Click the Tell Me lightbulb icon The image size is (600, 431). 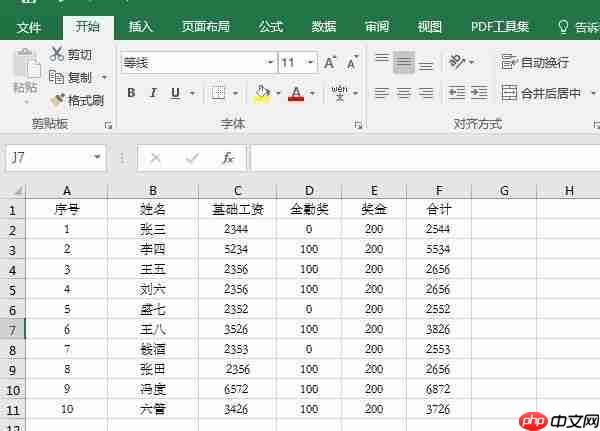563,27
